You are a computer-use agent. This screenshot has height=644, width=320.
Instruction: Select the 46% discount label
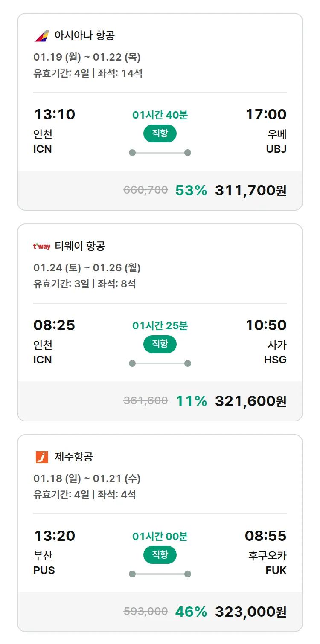[x=191, y=612]
